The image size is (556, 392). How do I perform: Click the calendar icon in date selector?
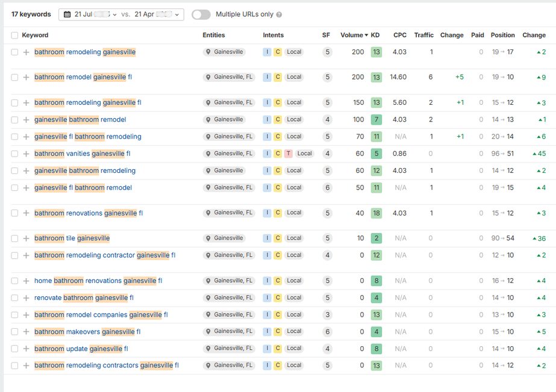67,14
